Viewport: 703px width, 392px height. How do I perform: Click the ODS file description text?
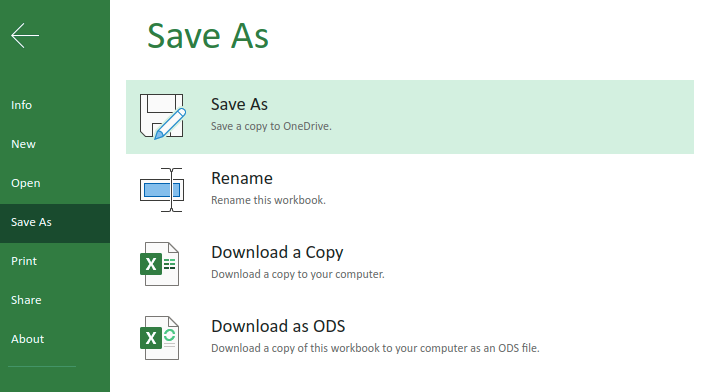(x=375, y=348)
